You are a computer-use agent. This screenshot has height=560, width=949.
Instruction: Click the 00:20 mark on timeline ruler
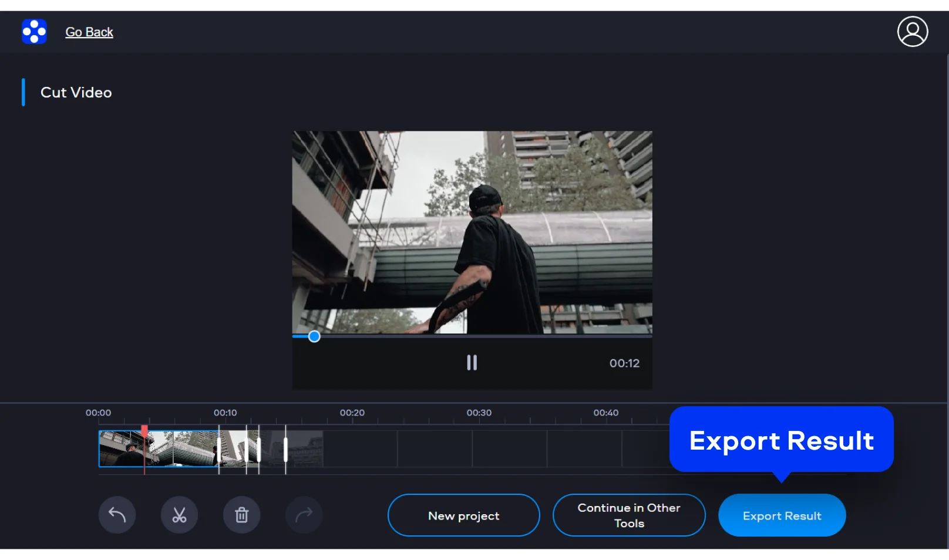pyautogui.click(x=352, y=413)
